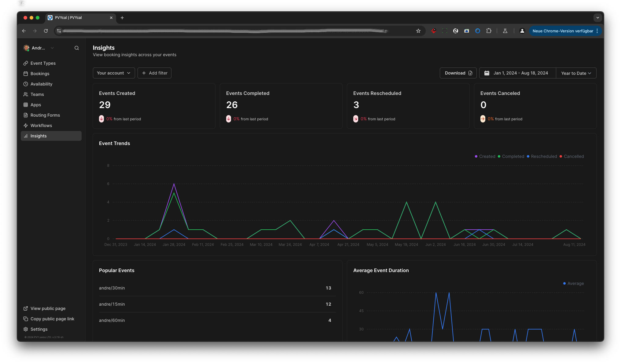Image resolution: width=621 pixels, height=364 pixels.
Task: Expand the Andr... account menu chevron
Action: click(x=52, y=48)
